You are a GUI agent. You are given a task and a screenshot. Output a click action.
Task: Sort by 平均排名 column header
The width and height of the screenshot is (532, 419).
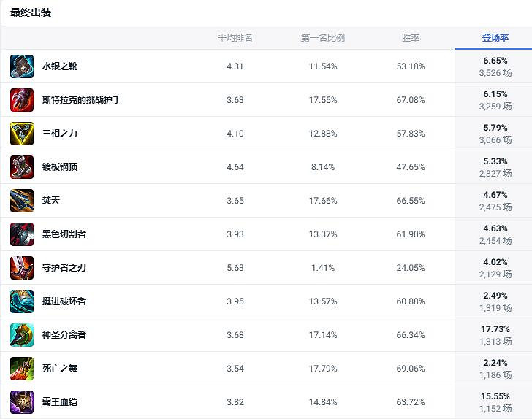(235, 38)
